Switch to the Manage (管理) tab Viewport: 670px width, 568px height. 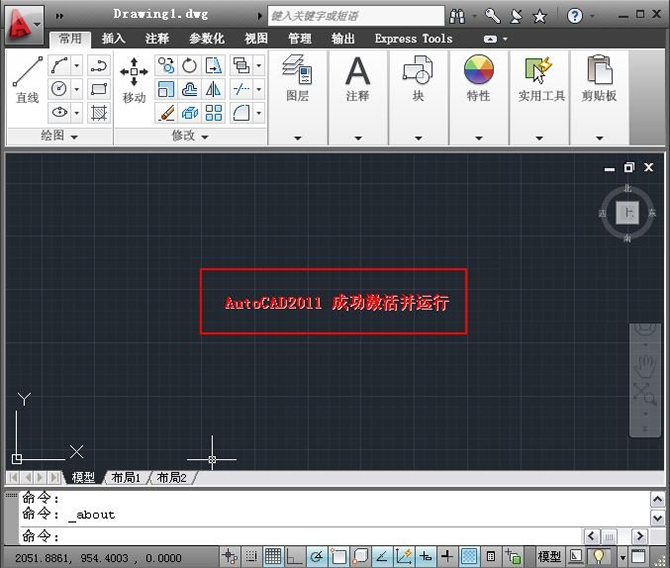(300, 39)
